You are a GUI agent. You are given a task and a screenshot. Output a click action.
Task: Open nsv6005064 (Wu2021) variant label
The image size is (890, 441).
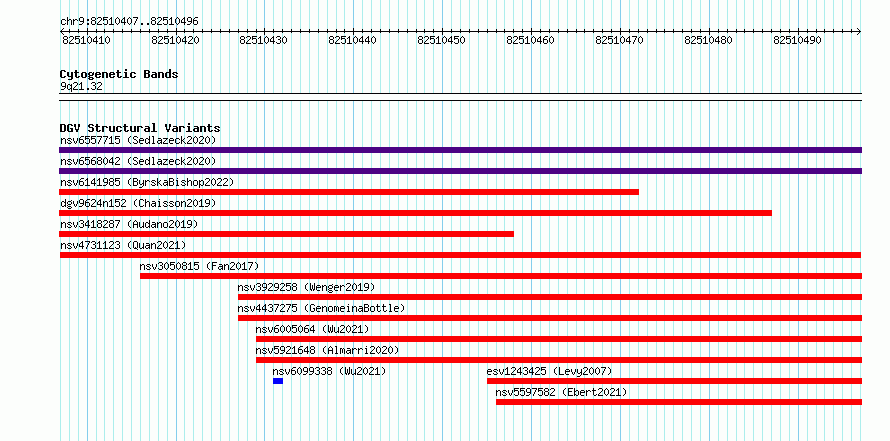point(312,329)
